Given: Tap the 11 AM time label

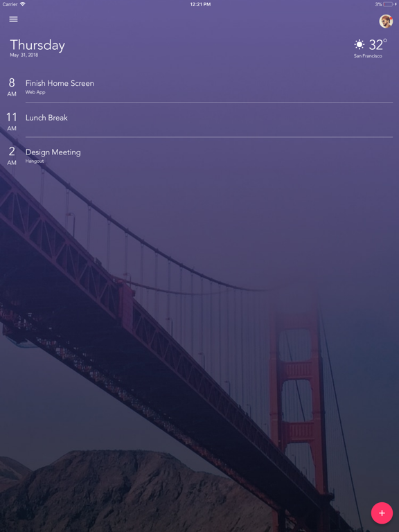Looking at the screenshot, I should pos(12,121).
